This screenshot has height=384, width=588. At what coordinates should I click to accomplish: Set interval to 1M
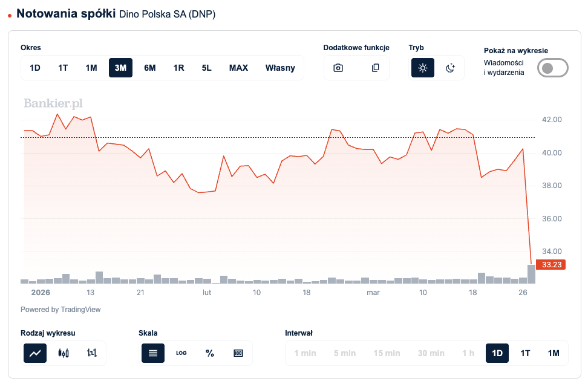[x=554, y=353]
